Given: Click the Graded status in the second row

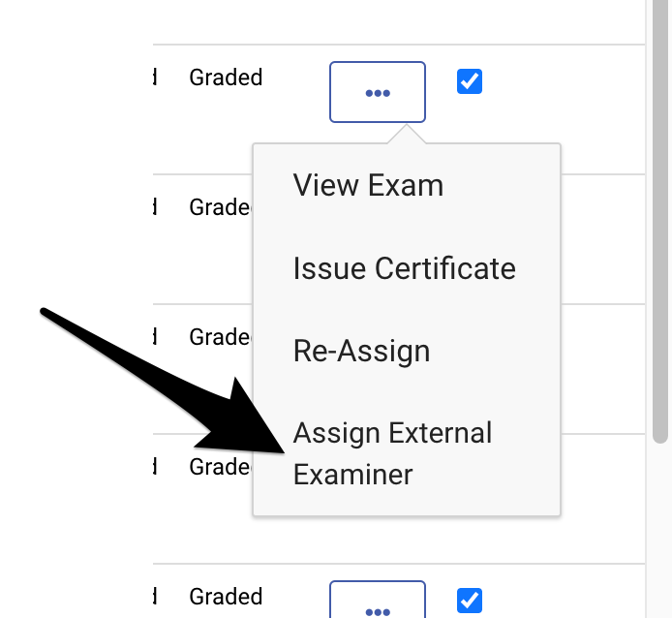Looking at the screenshot, I should pyautogui.click(x=221, y=207).
